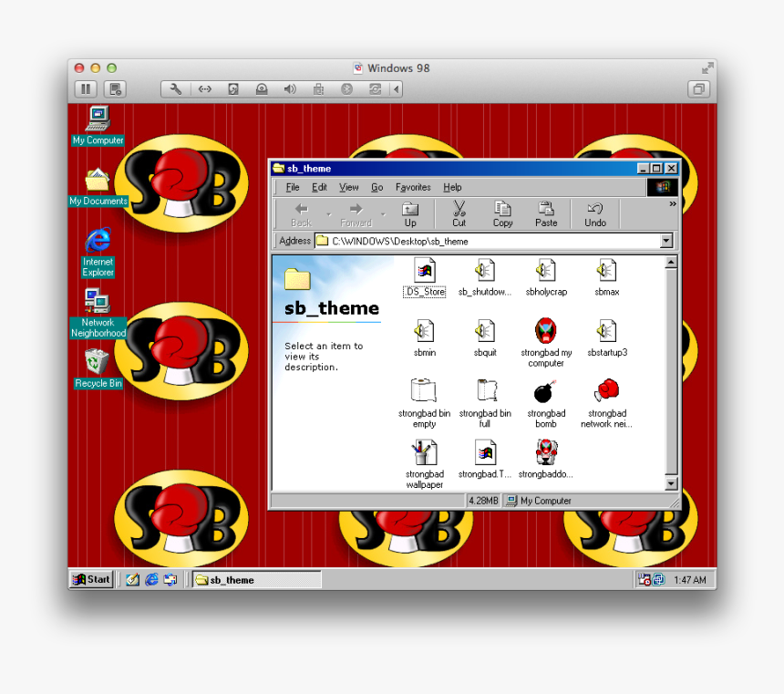Viewport: 784px width, 694px height.
Task: Launch Internet Explorer from quick launch
Action: click(151, 579)
